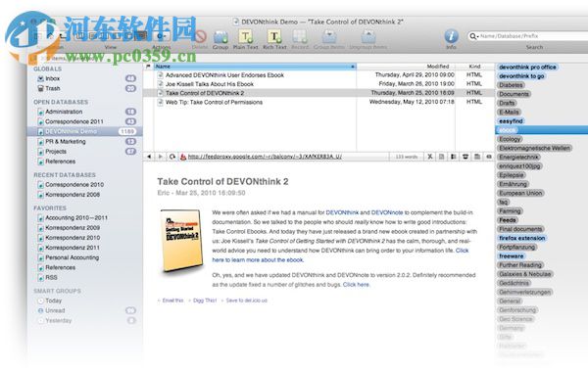Select Correspondence 2011 database
This screenshot has height=369, width=588.
[73, 121]
